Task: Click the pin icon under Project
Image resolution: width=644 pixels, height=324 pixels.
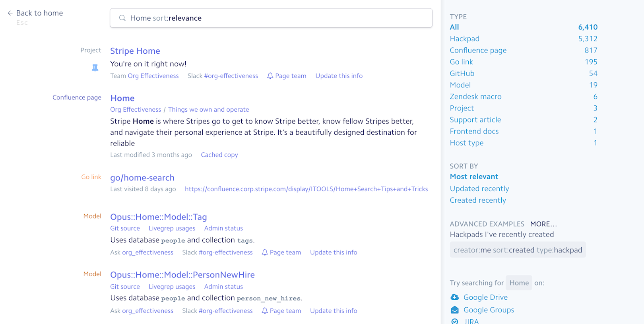Action: [x=95, y=68]
